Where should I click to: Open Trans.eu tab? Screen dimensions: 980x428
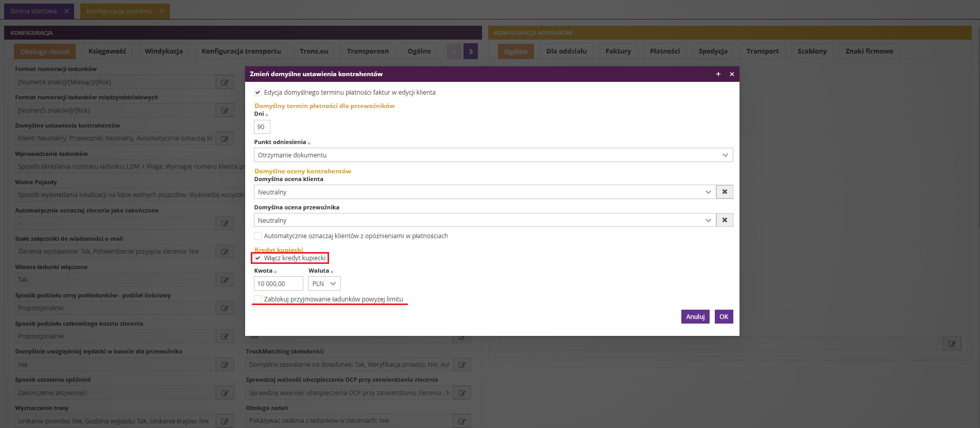(x=314, y=51)
